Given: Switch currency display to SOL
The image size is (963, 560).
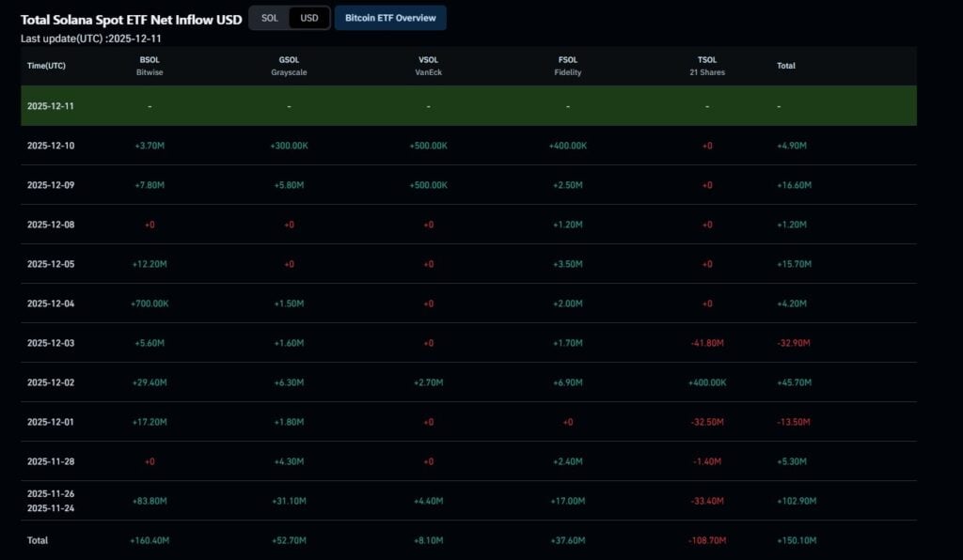Looking at the screenshot, I should coord(269,17).
